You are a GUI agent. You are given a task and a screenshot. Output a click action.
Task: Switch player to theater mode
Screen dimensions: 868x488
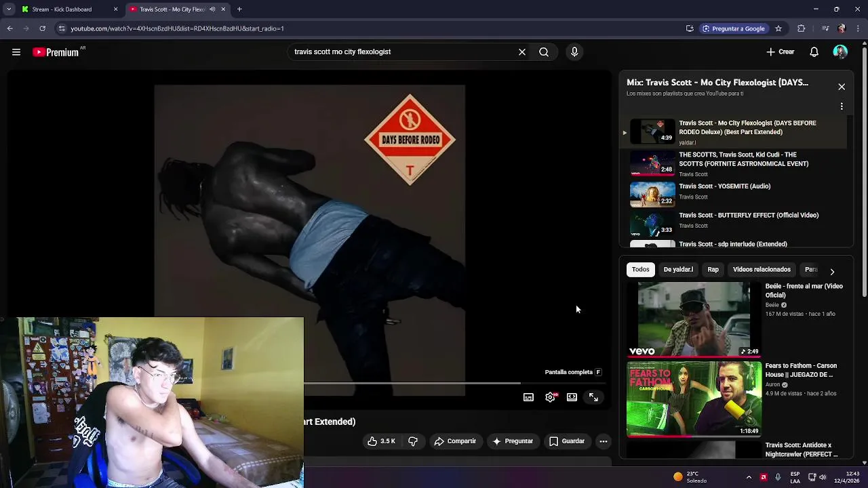coord(572,397)
